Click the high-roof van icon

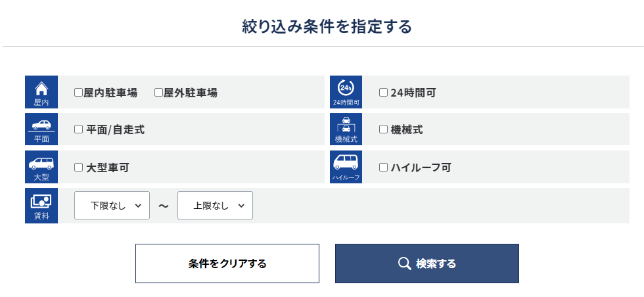pyautogui.click(x=346, y=162)
